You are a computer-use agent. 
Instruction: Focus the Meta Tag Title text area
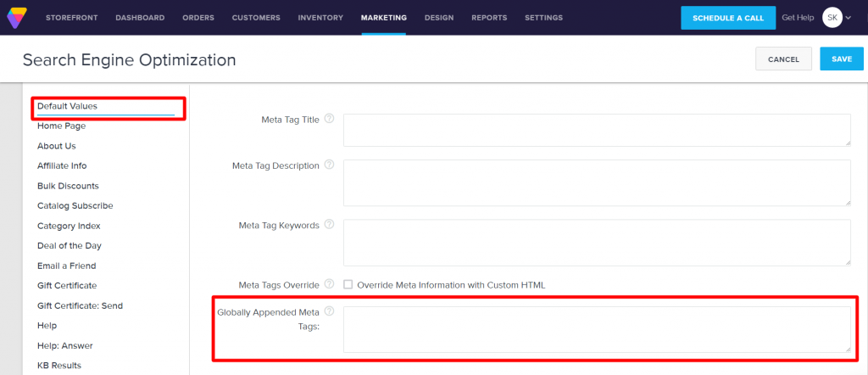click(x=597, y=130)
